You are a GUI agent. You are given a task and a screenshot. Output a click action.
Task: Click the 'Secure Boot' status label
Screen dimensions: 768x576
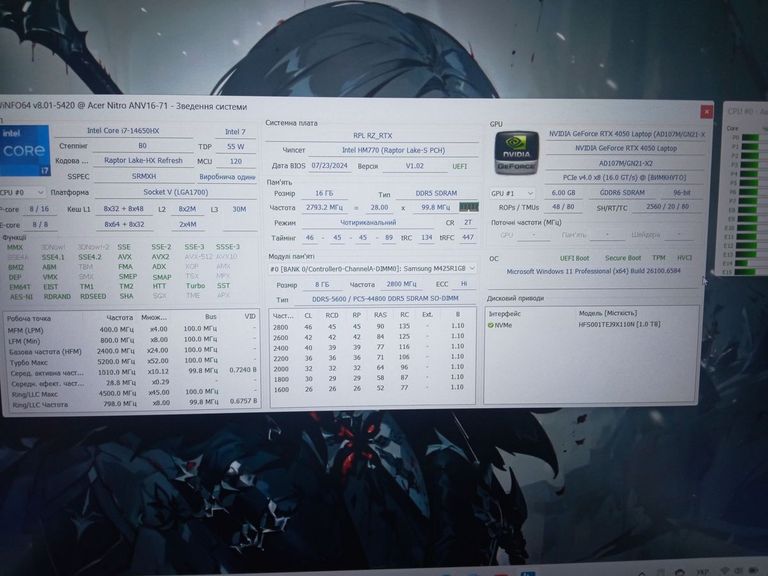(x=623, y=258)
